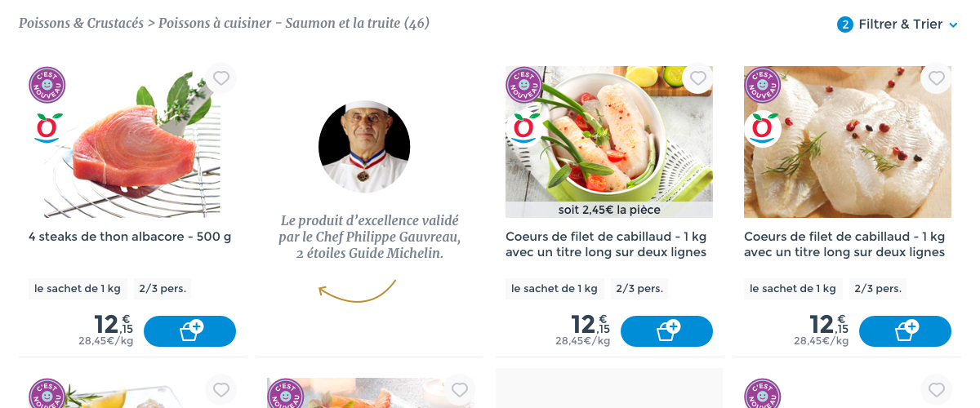980x408 pixels.
Task: Expand filters using the blue chevron arrow
Action: pos(953,25)
